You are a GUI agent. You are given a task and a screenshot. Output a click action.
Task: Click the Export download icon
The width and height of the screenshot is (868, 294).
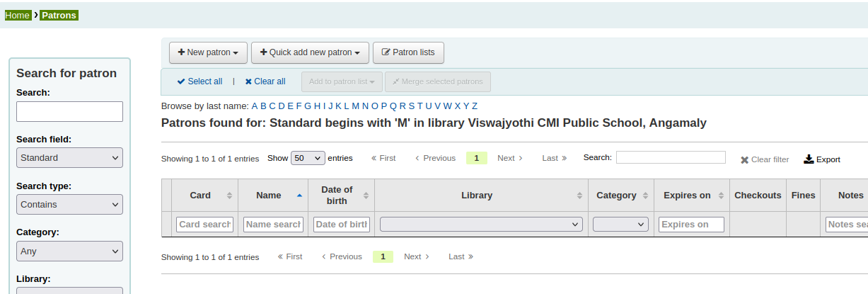[x=809, y=159]
